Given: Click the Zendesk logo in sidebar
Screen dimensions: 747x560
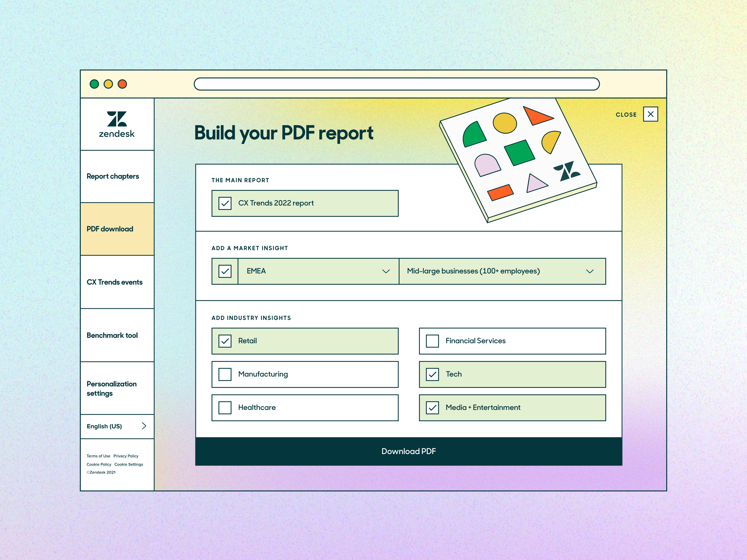Looking at the screenshot, I should [117, 124].
